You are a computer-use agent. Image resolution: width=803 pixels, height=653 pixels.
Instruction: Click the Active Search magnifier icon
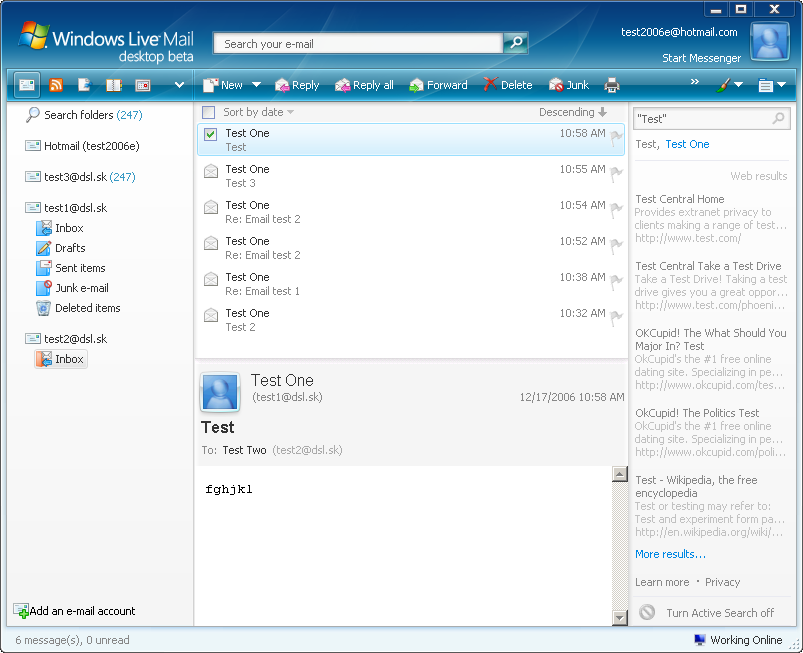click(778, 119)
